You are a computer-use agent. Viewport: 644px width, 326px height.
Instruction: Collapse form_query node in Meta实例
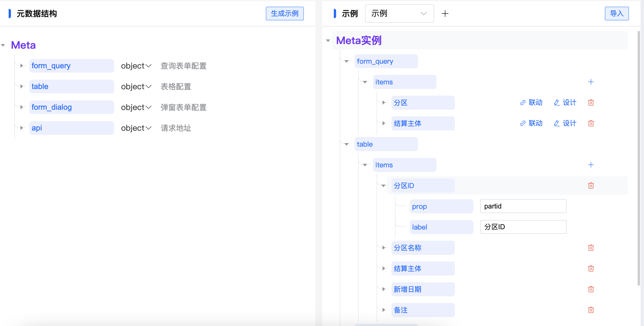347,61
